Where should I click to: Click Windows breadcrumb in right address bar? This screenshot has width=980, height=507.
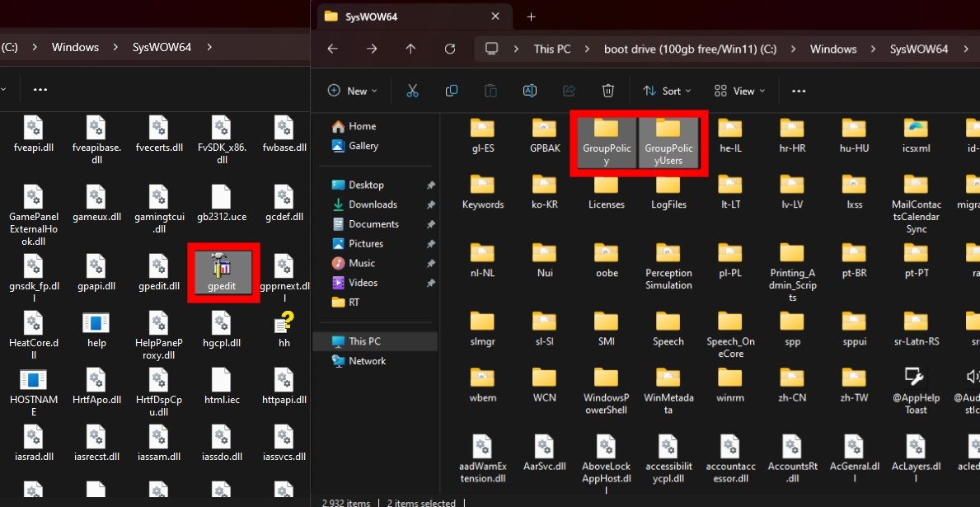833,49
